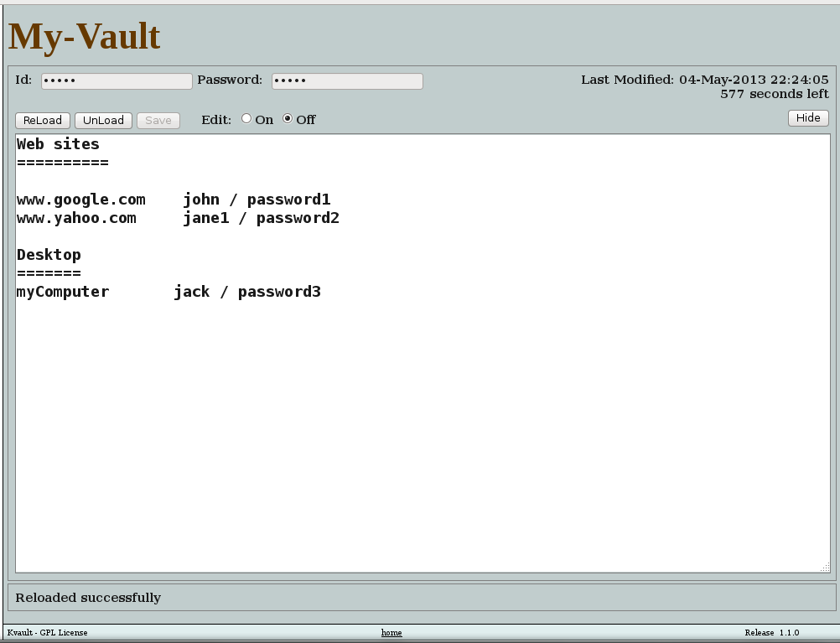Viewport: 840px width, 643px height.
Task: Enable Edit mode via On radio button
Action: click(247, 118)
